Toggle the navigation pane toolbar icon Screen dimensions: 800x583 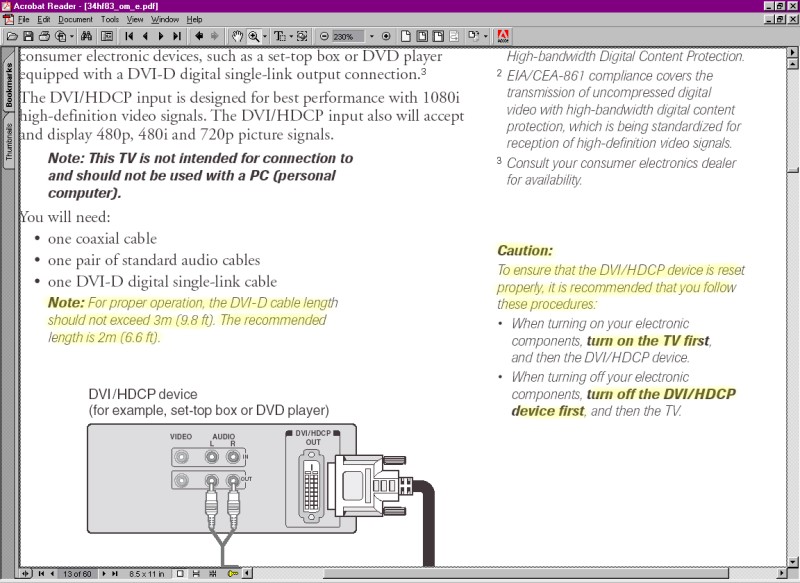coord(107,36)
